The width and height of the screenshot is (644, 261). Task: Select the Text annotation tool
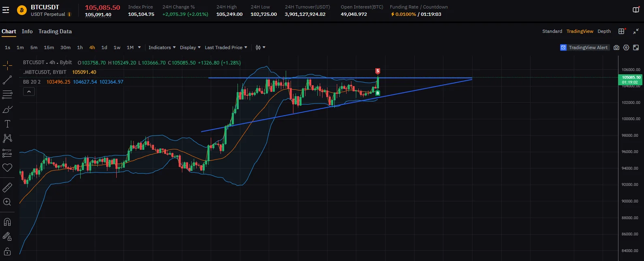click(x=7, y=124)
